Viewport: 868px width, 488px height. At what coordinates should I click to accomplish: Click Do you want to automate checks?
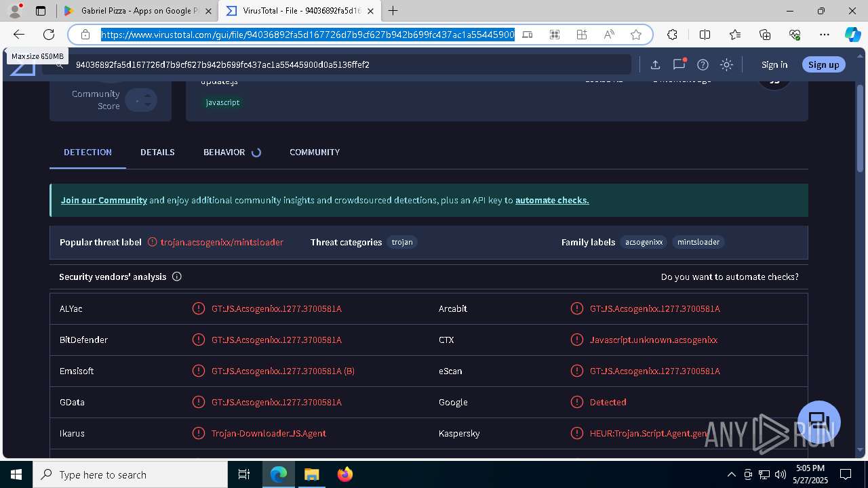730,277
